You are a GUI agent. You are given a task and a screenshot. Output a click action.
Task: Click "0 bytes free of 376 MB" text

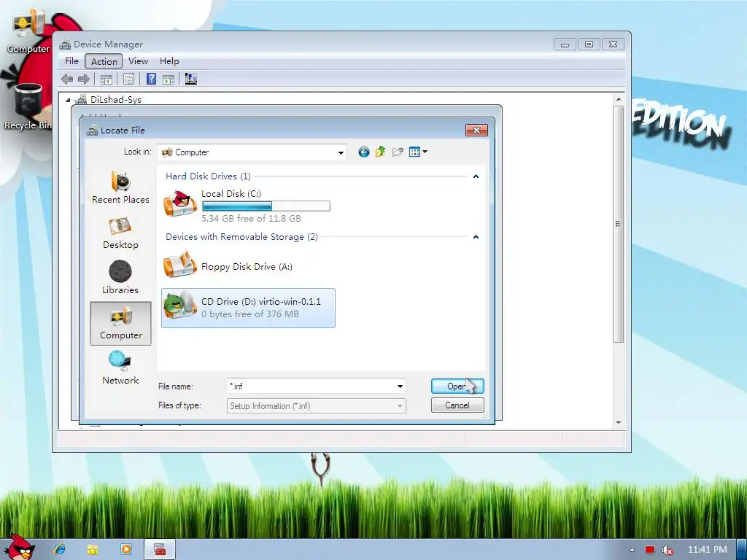[x=250, y=314]
